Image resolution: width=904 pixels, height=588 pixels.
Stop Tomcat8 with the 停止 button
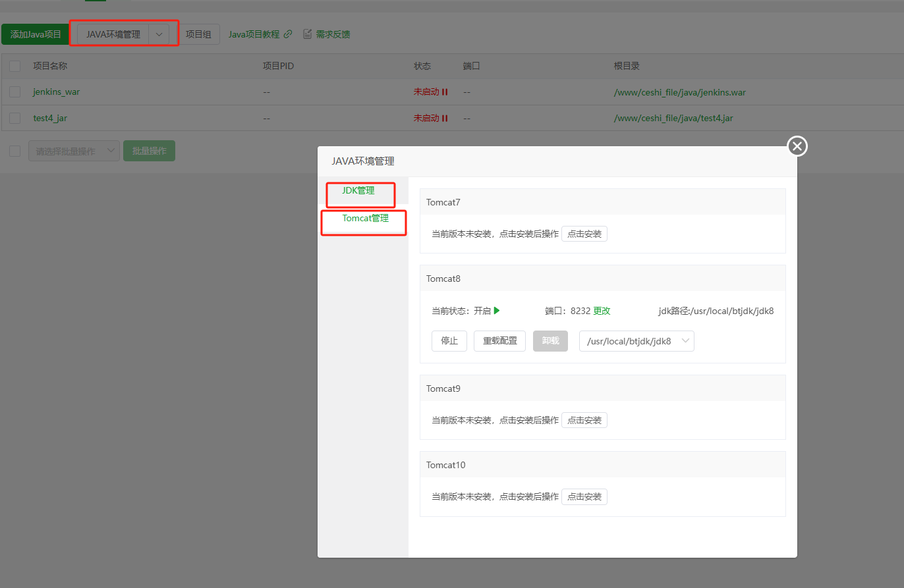tap(449, 341)
